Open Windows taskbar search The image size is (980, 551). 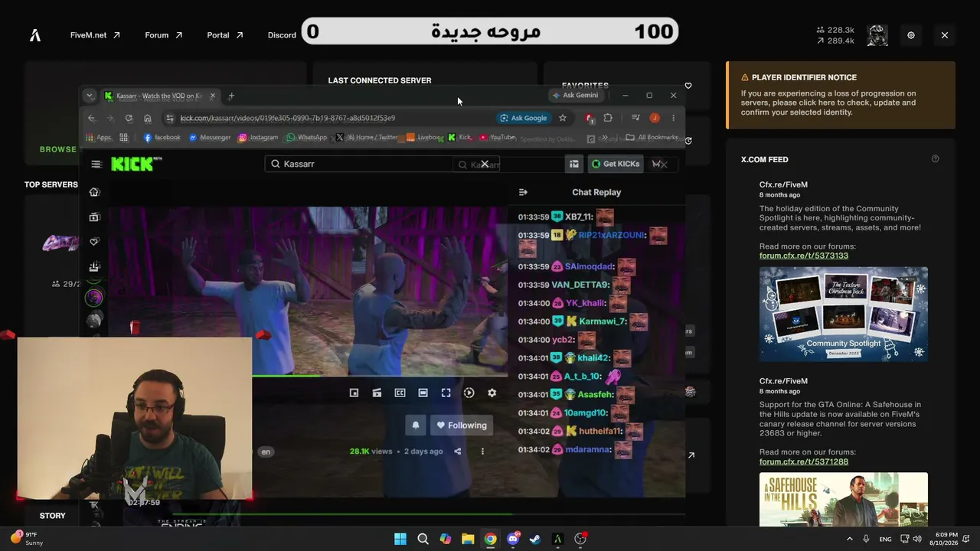click(423, 539)
